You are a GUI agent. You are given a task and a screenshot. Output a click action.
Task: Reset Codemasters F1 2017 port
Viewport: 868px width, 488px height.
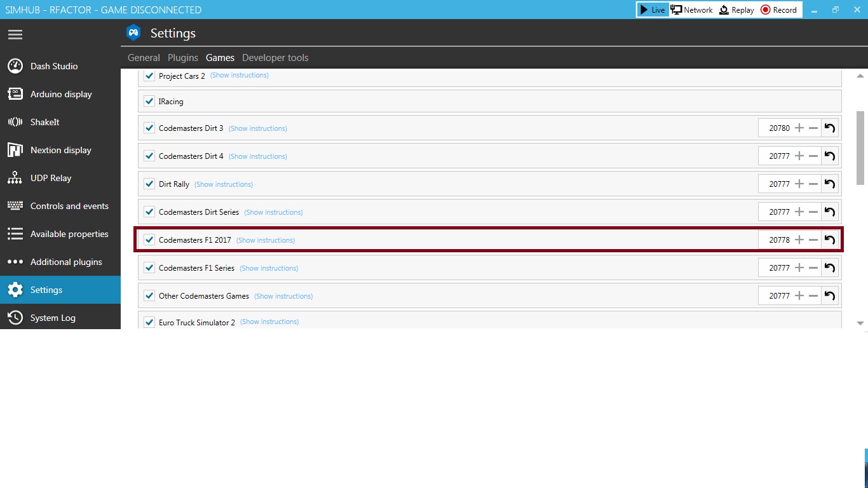coord(829,240)
